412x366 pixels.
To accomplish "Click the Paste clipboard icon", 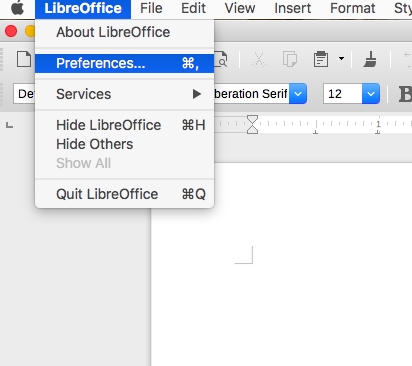I will coord(321,60).
